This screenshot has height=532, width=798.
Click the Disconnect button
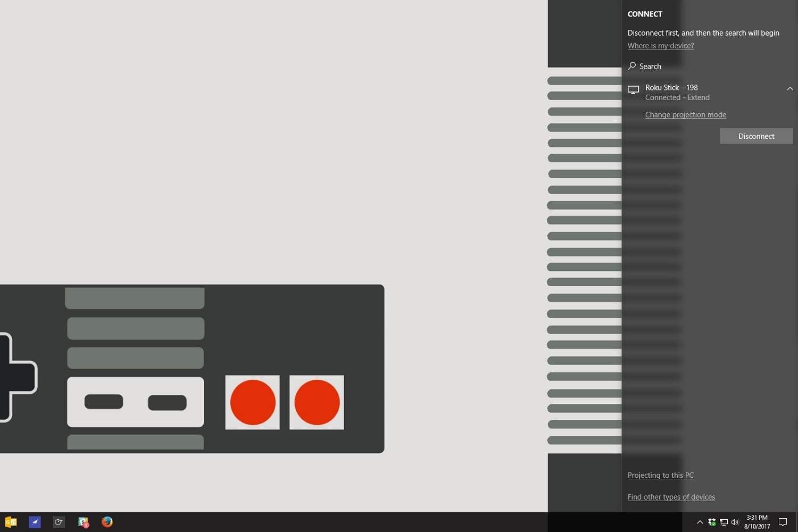756,136
